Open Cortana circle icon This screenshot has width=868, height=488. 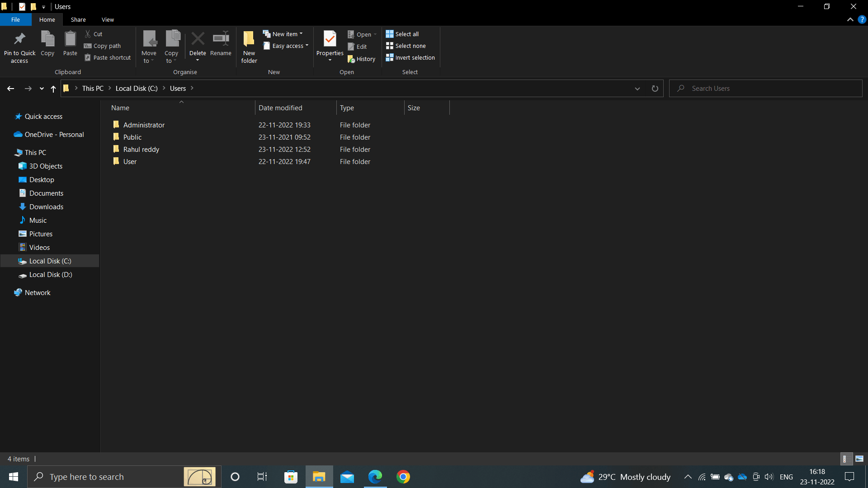235,477
